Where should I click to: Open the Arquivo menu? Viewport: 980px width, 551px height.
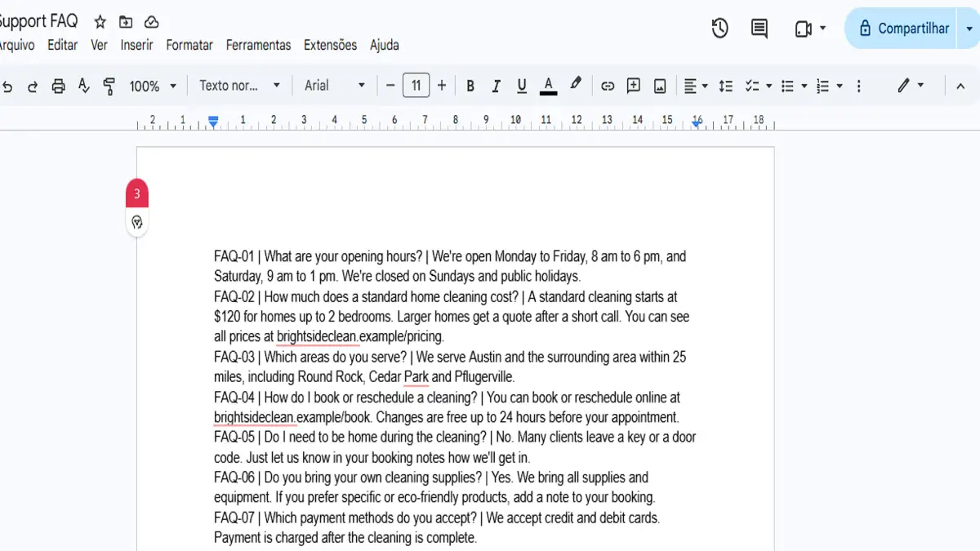point(16,45)
